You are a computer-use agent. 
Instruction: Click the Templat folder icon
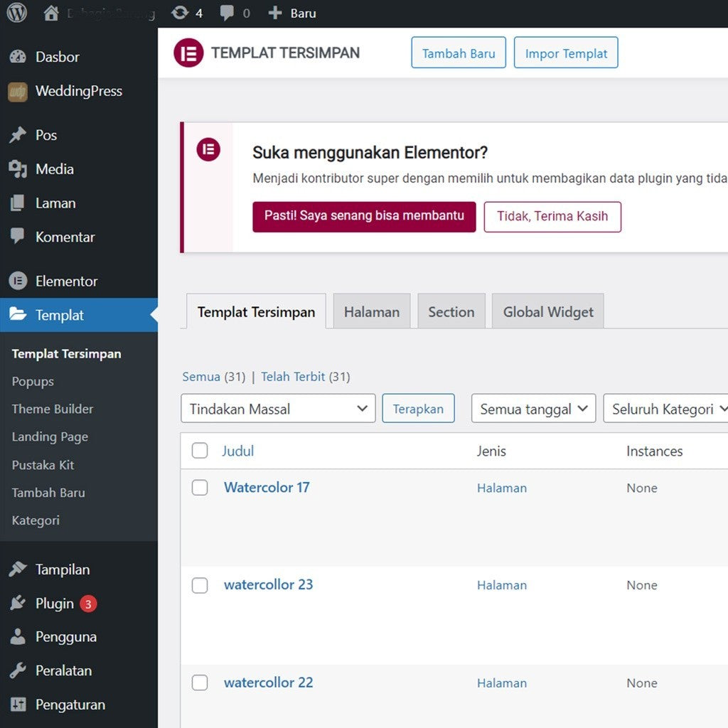point(18,314)
